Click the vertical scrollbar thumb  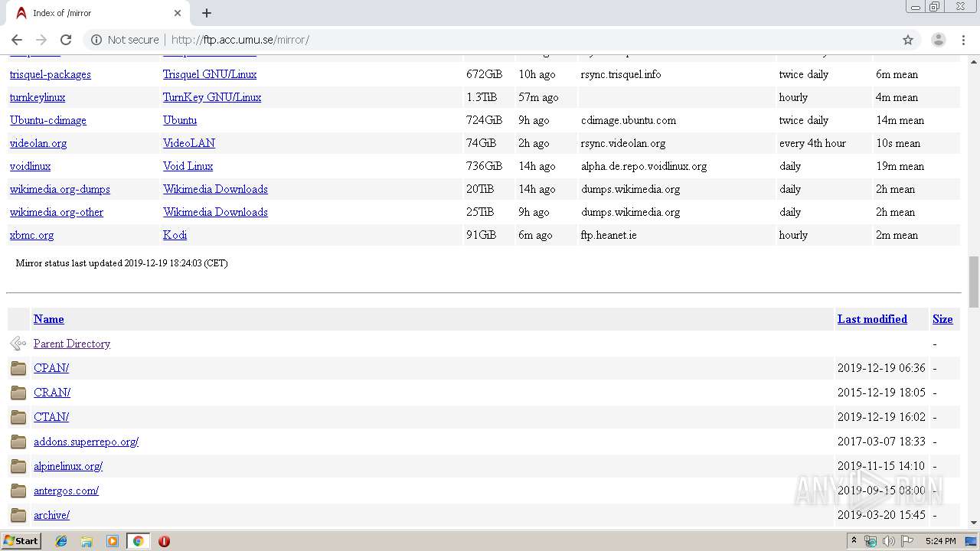(974, 282)
